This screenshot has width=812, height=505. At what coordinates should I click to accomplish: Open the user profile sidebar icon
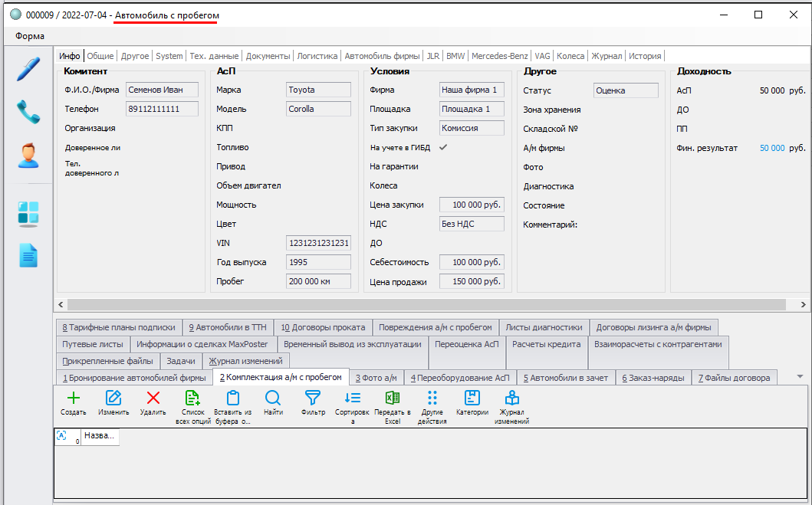pyautogui.click(x=28, y=156)
